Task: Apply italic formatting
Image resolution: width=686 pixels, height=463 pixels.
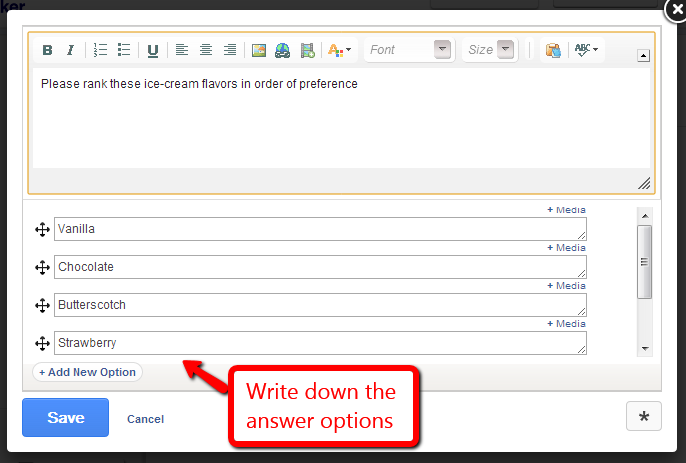Action: coord(70,50)
